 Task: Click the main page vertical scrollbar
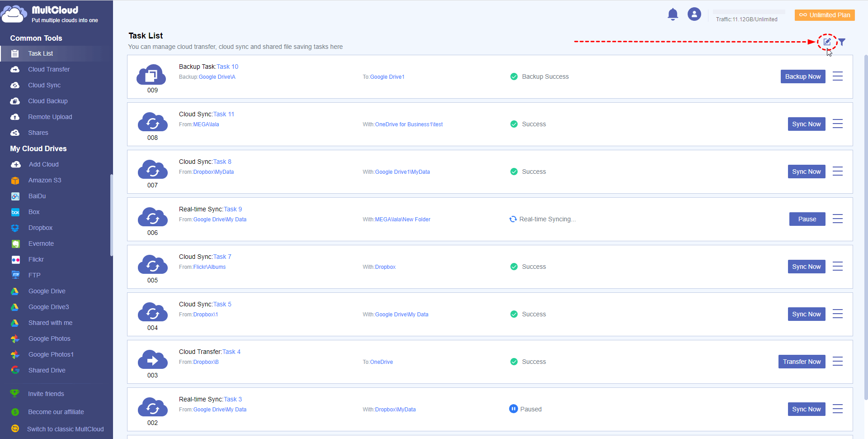pyautogui.click(x=866, y=226)
